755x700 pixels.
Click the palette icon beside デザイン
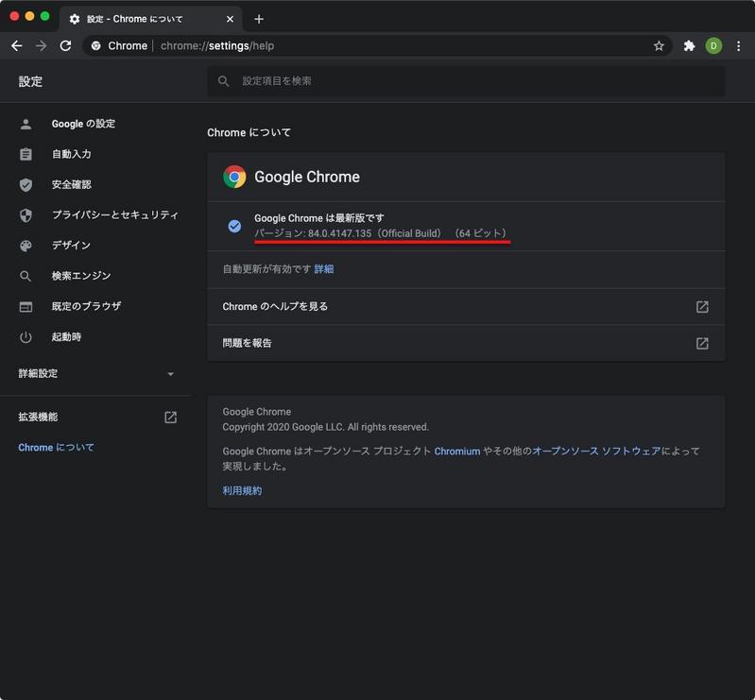click(x=26, y=246)
